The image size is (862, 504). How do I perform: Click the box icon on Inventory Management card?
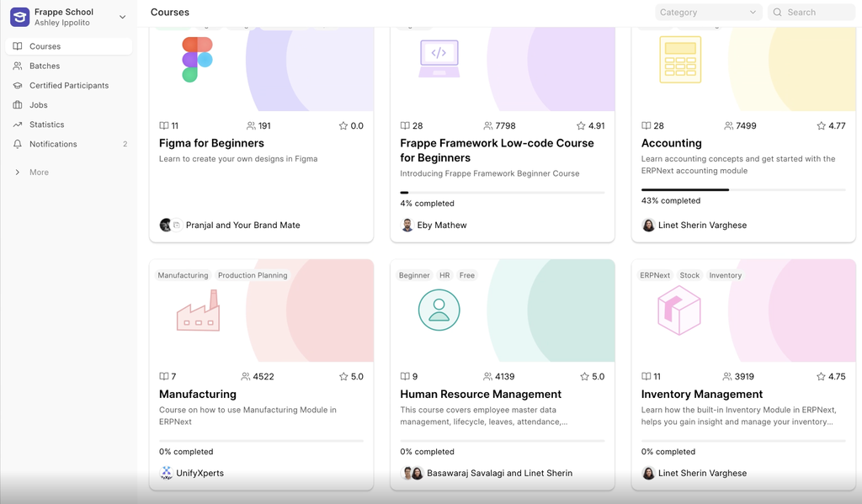coord(678,310)
